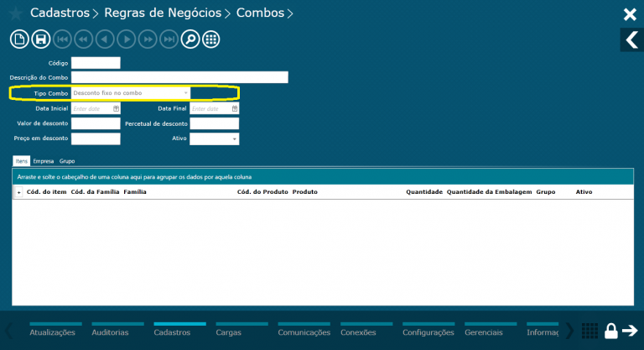Mark the screen as favorite with star icon
The width and height of the screenshot is (644, 350).
[16, 13]
